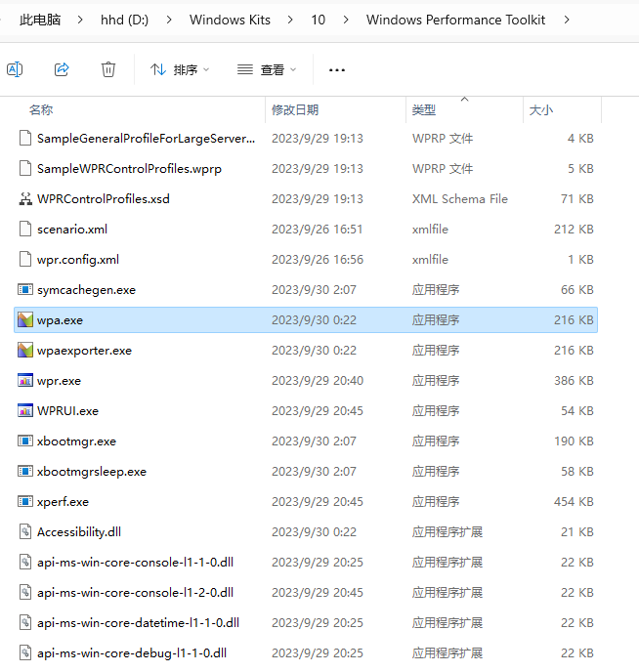Click the Accessibility.dll file icon
The height and width of the screenshot is (672, 639).
25,532
